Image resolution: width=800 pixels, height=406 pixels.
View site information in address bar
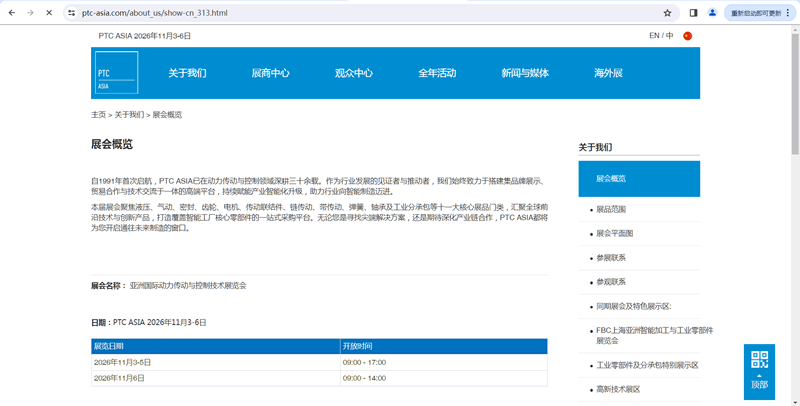(72, 13)
